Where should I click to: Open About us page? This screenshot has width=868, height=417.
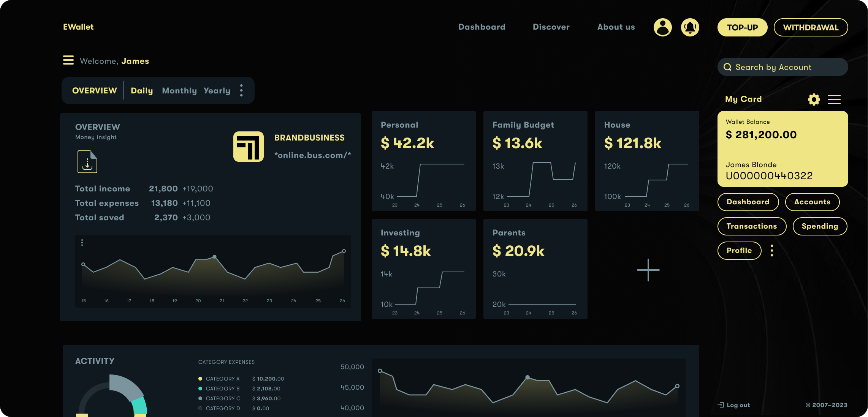click(616, 27)
